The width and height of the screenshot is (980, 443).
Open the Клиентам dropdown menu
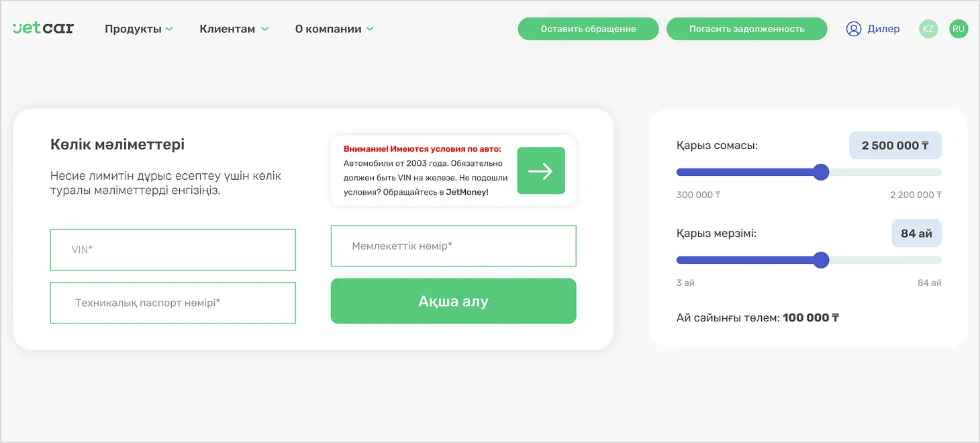[234, 28]
